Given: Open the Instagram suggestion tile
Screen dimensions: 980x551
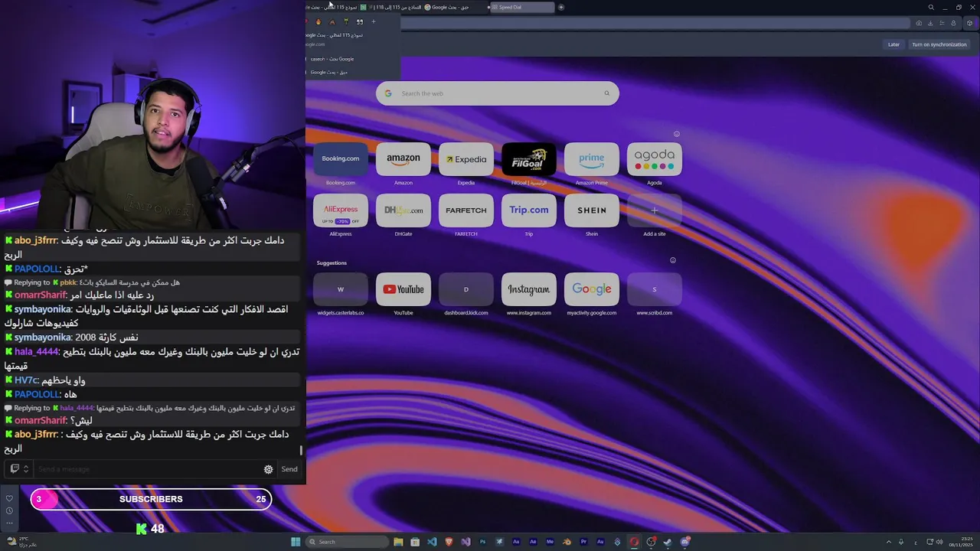Looking at the screenshot, I should (x=529, y=289).
